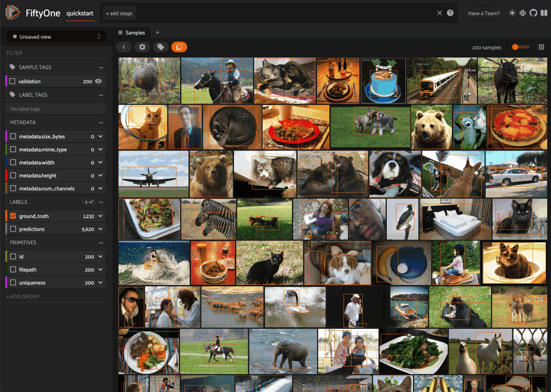
Task: Open the Unsaved view dropdown
Action: click(56, 37)
